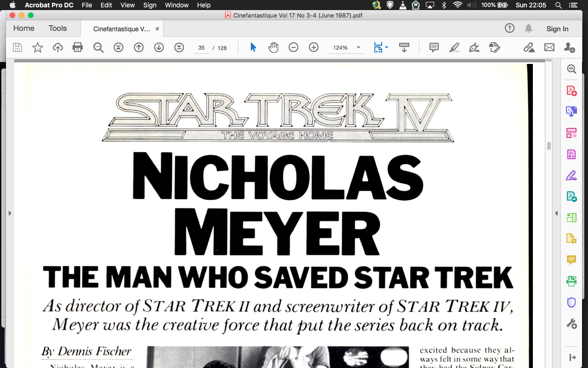Open the Send for comments tool
This screenshot has height=368, width=588.
click(571, 239)
